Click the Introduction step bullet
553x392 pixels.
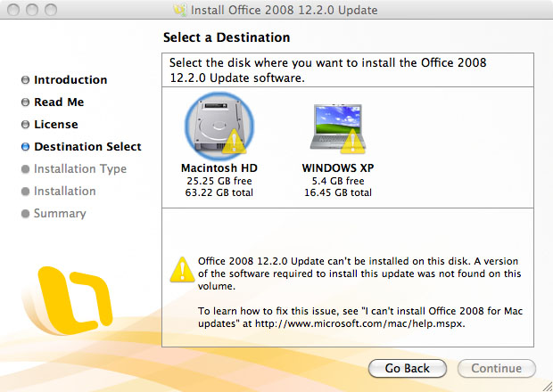(25, 80)
